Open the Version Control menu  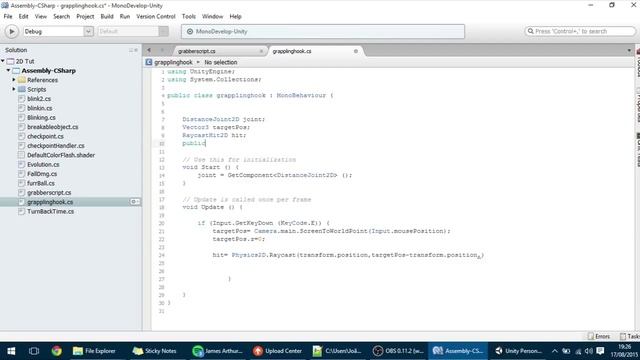(156, 16)
